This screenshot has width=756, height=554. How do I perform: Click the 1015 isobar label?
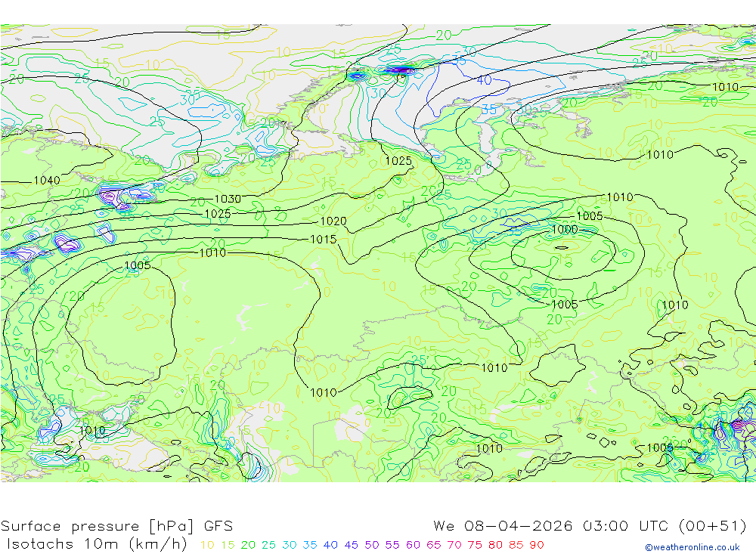point(323,239)
